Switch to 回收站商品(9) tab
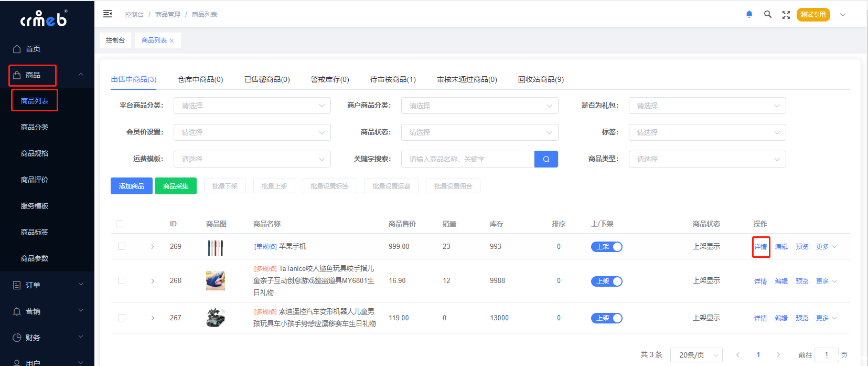This screenshot has width=868, height=366. click(541, 79)
